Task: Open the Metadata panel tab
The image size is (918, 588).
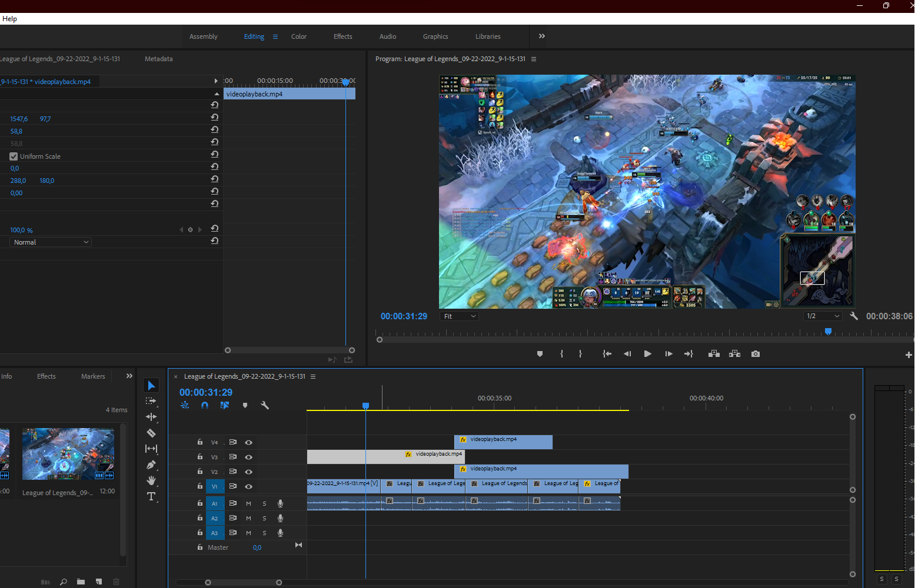Action: pos(159,59)
